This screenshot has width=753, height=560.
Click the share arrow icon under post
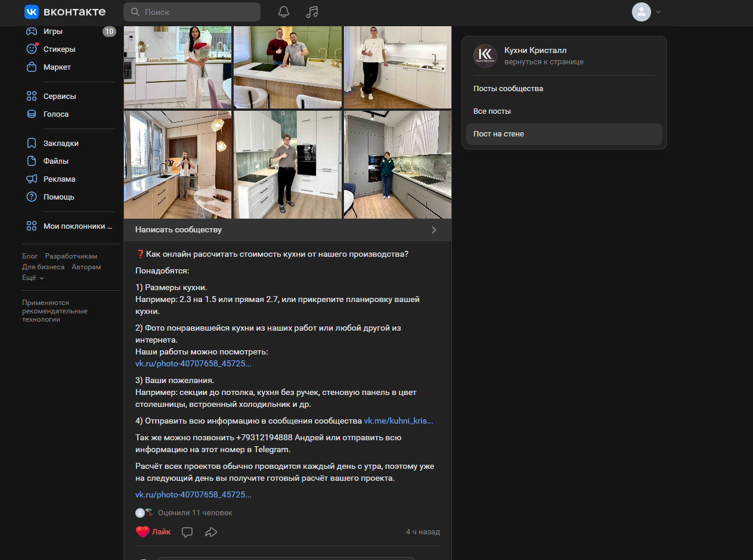pos(210,532)
